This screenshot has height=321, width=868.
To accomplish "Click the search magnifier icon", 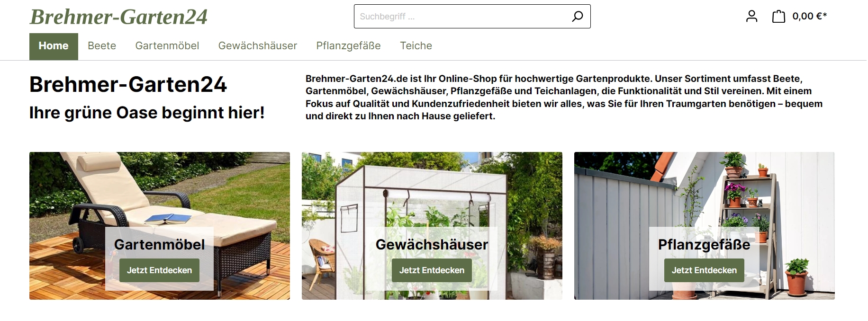I will [x=577, y=17].
